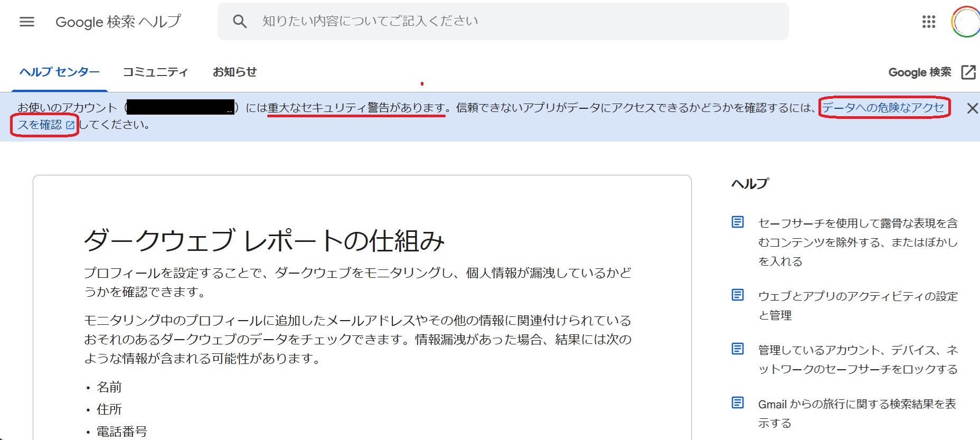
Task: Click the external link icon beside Google 検索
Action: coord(968,72)
